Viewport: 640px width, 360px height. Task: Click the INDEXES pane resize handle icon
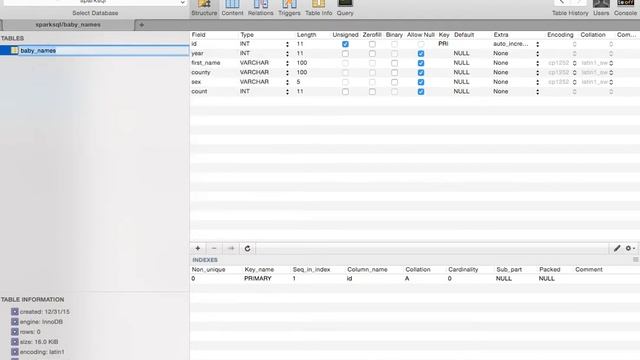click(x=636, y=260)
